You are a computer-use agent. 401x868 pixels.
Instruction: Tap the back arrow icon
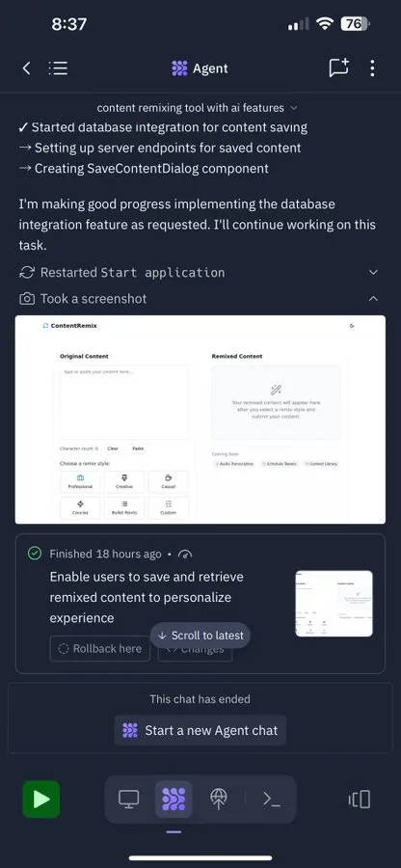point(26,68)
